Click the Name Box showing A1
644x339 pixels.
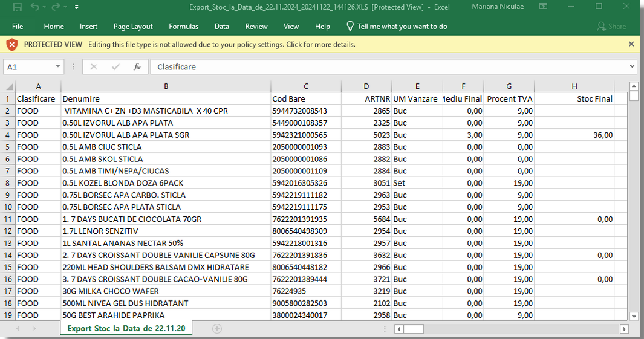click(29, 67)
